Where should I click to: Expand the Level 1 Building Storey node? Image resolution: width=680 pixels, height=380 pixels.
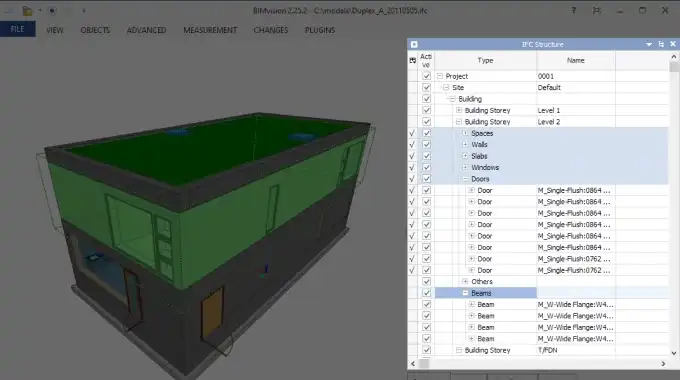click(x=459, y=110)
